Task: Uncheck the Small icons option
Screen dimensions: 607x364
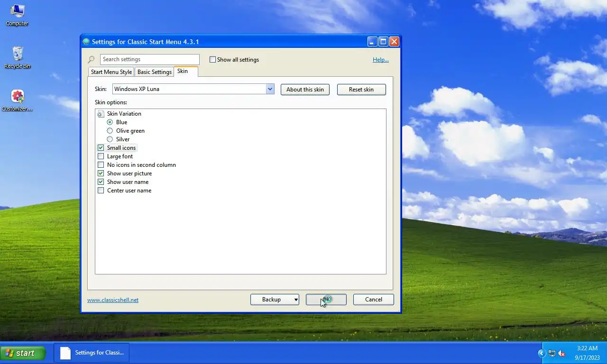Action: [x=101, y=148]
